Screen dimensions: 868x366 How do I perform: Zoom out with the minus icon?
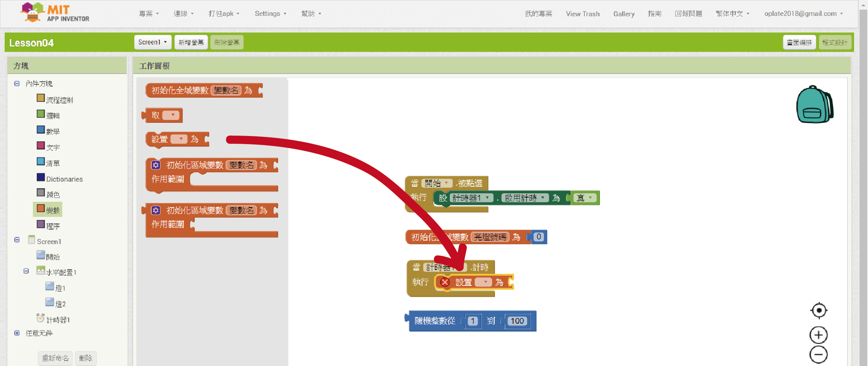(x=818, y=355)
